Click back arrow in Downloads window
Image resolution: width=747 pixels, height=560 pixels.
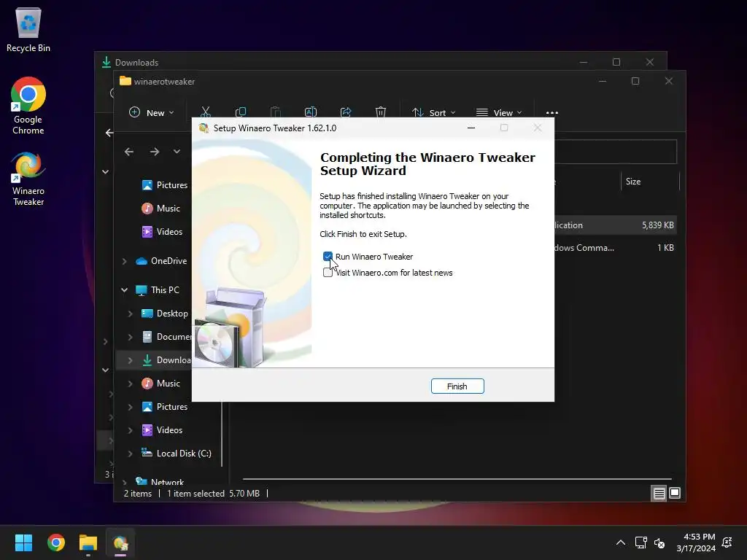(109, 133)
